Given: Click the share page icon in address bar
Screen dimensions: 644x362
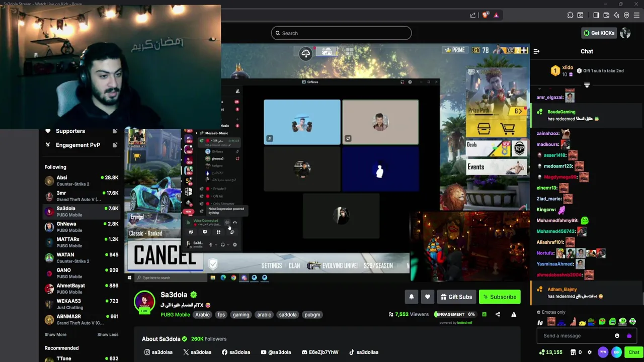Looking at the screenshot, I should 473,15.
